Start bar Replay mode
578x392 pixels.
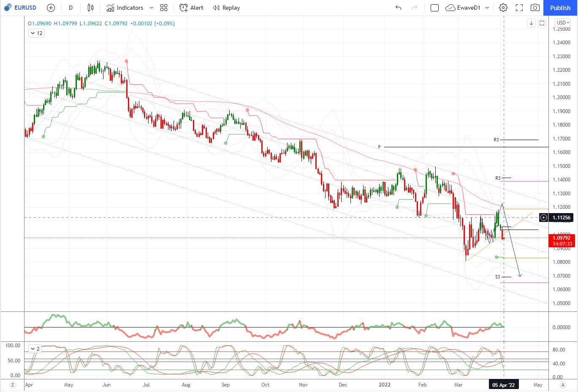click(x=226, y=8)
